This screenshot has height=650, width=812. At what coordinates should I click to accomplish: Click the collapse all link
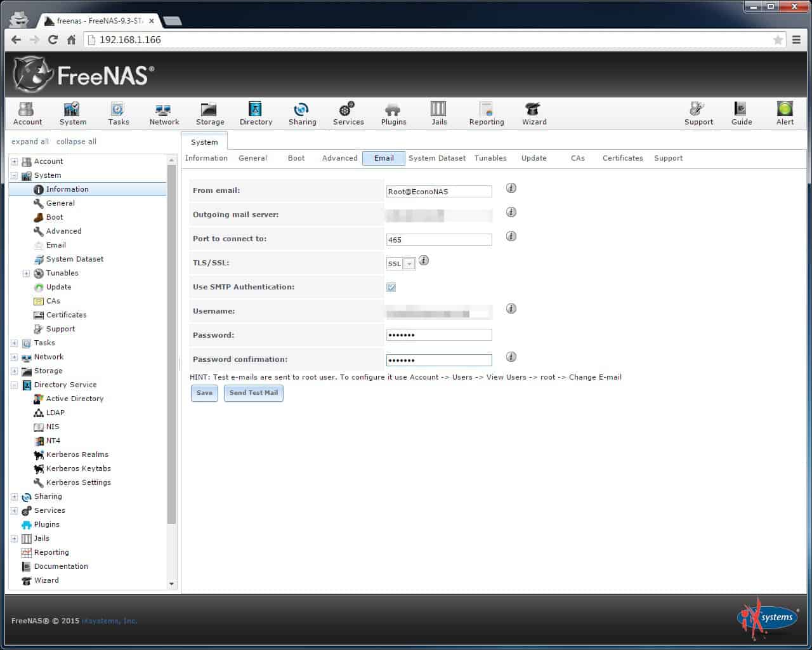coord(76,142)
